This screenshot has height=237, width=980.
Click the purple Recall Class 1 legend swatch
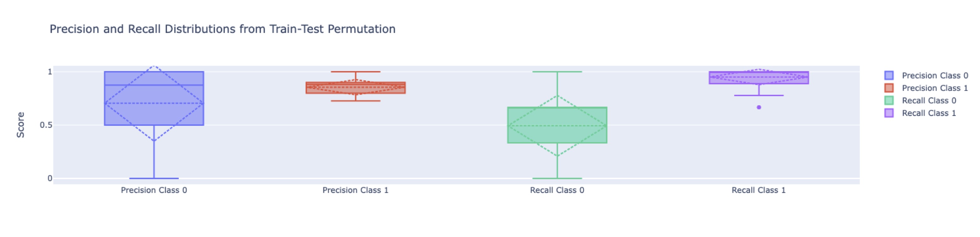[889, 113]
